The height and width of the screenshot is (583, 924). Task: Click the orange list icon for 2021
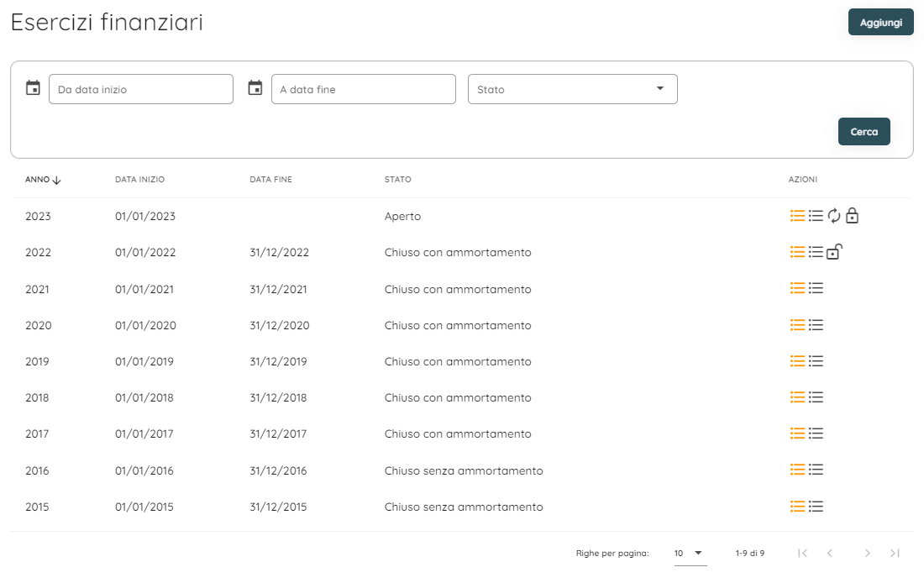[797, 288]
